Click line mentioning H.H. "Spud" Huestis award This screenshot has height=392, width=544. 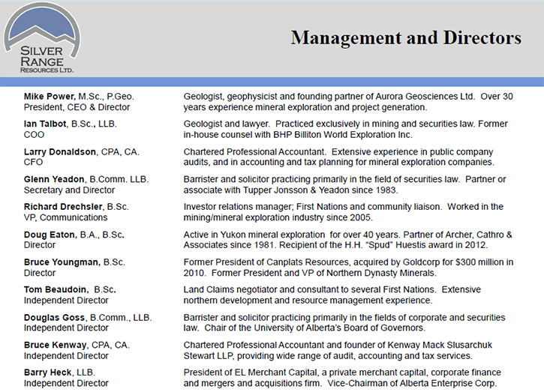pyautogui.click(x=335, y=244)
